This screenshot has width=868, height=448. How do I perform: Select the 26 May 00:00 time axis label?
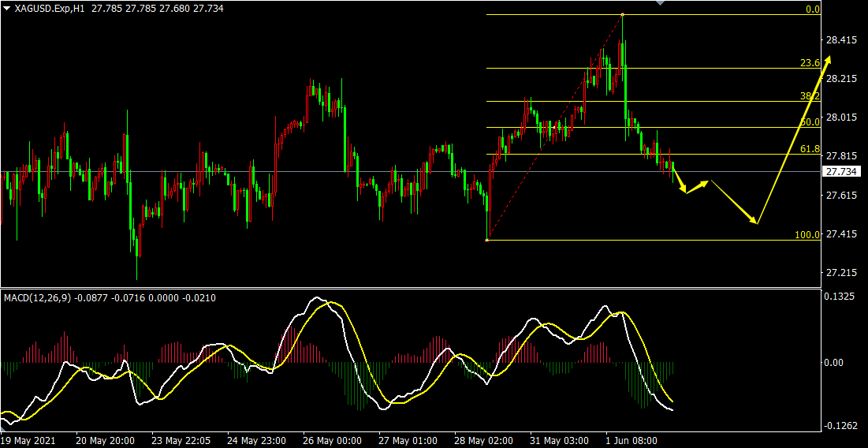point(331,440)
